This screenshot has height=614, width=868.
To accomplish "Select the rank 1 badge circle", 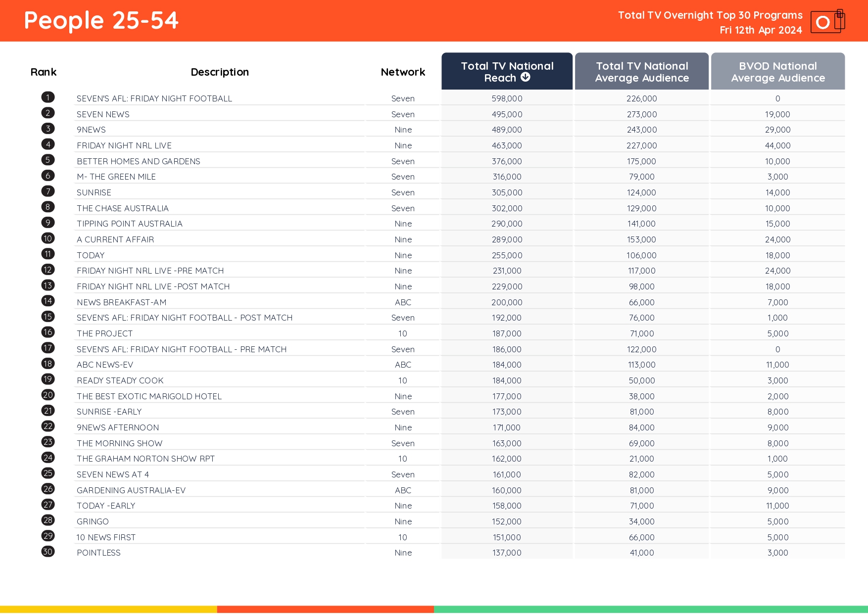I will click(x=48, y=97).
